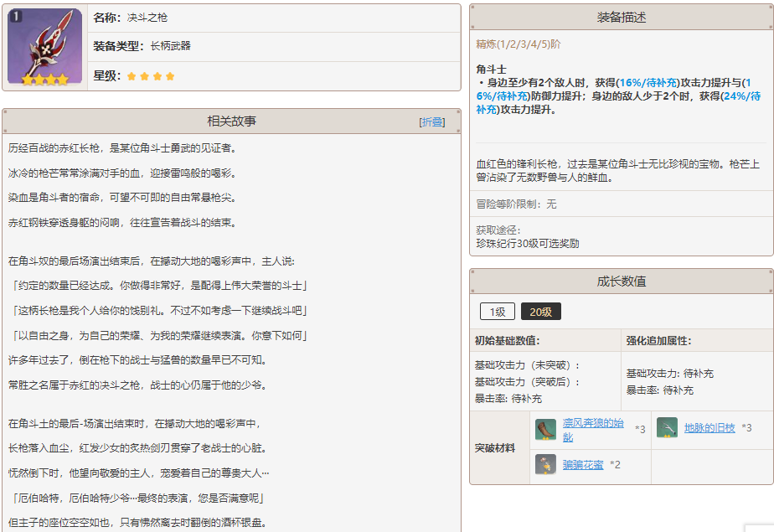Click the 基础攻击力（未突破） line
774x532 pixels.
(527, 365)
